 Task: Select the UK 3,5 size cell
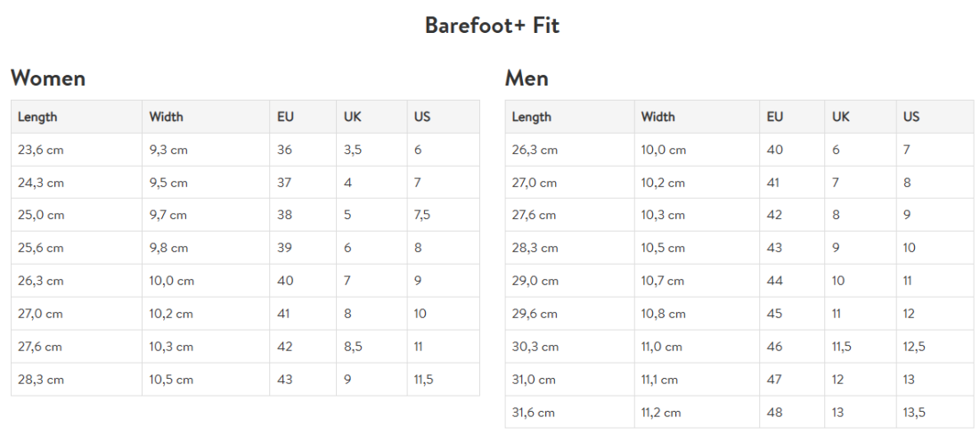(352, 150)
